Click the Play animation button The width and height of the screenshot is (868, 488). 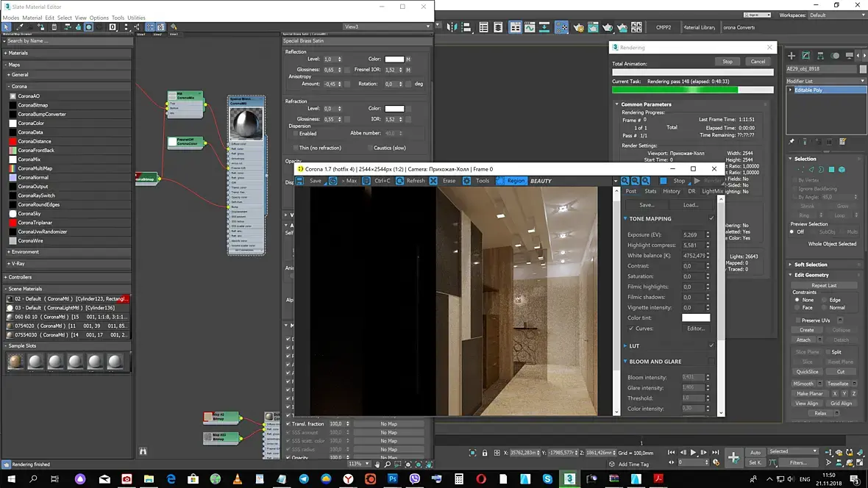693,453
